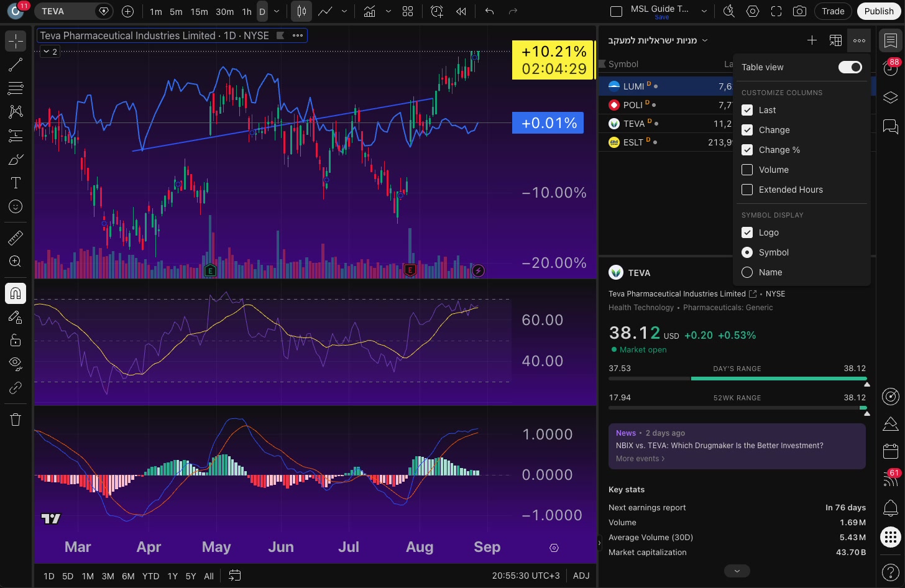
Task: Hide all drawings with eye icon
Action: tap(16, 364)
